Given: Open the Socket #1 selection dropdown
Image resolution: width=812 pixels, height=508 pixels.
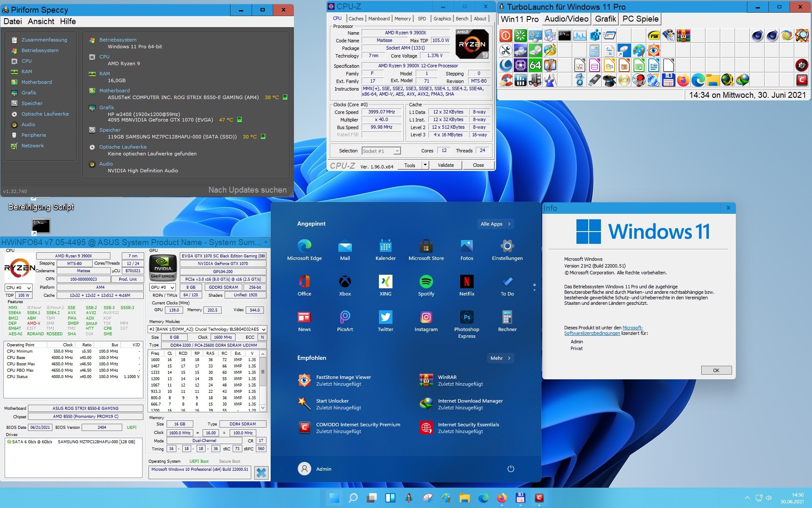Looking at the screenshot, I should coord(397,151).
